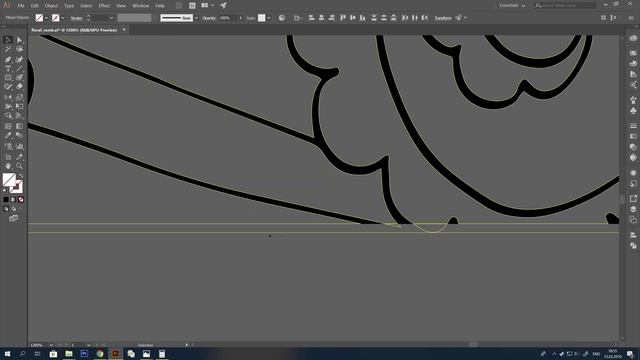Select the Rectangle tool
The width and height of the screenshot is (640, 360).
point(8,77)
